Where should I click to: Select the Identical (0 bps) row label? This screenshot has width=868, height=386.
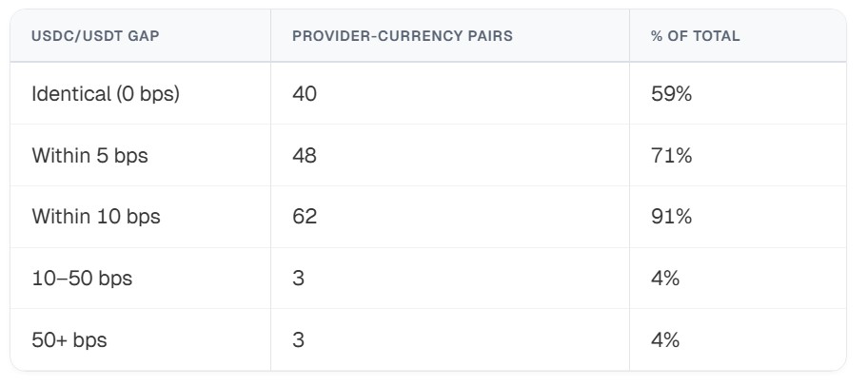tap(105, 94)
